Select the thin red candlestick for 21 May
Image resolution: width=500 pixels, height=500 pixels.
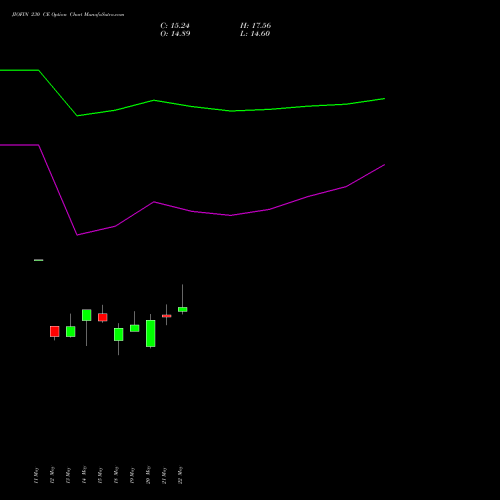pos(167,316)
